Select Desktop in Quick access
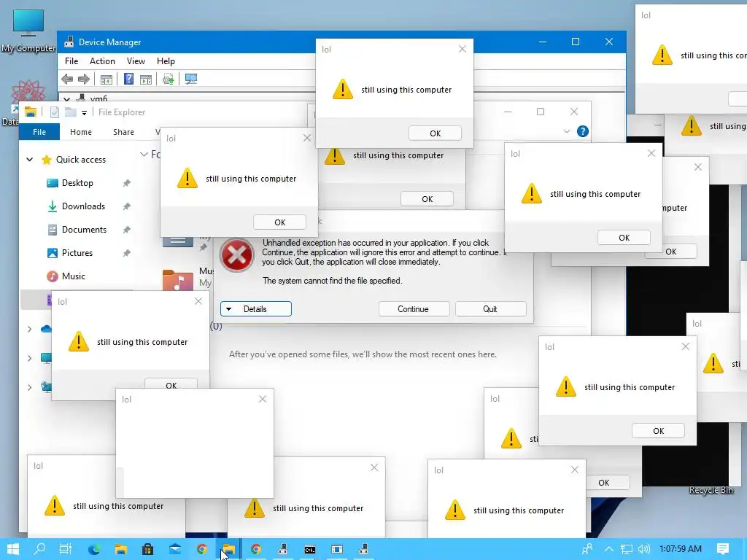Image resolution: width=747 pixels, height=560 pixels. click(77, 183)
